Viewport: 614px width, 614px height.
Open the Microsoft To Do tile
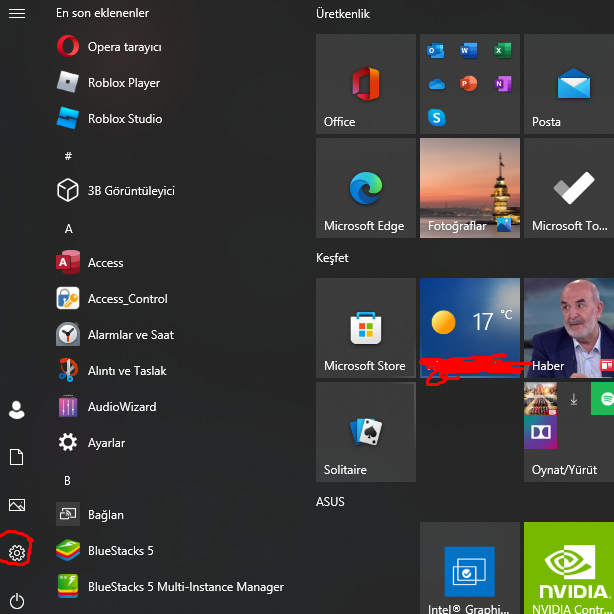(569, 188)
